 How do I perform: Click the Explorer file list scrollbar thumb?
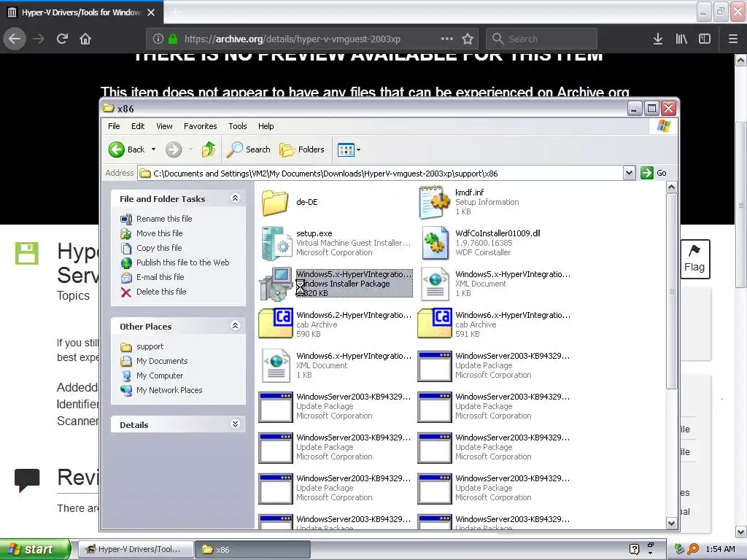coord(671,291)
